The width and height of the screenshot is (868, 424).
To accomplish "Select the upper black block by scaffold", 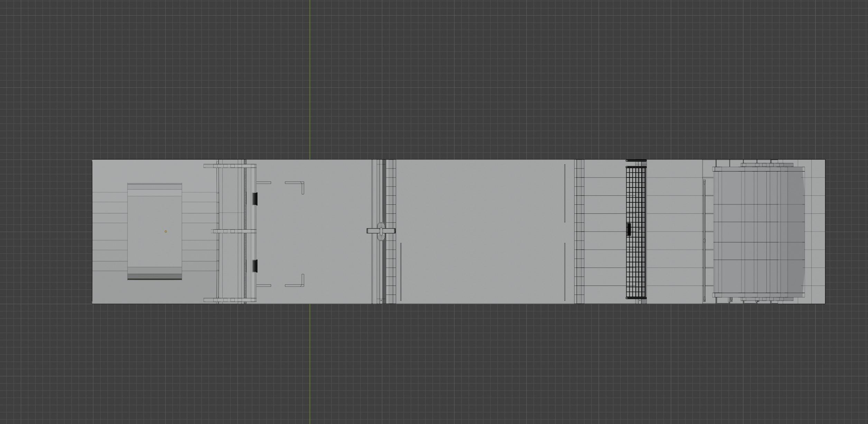I will tap(255, 199).
